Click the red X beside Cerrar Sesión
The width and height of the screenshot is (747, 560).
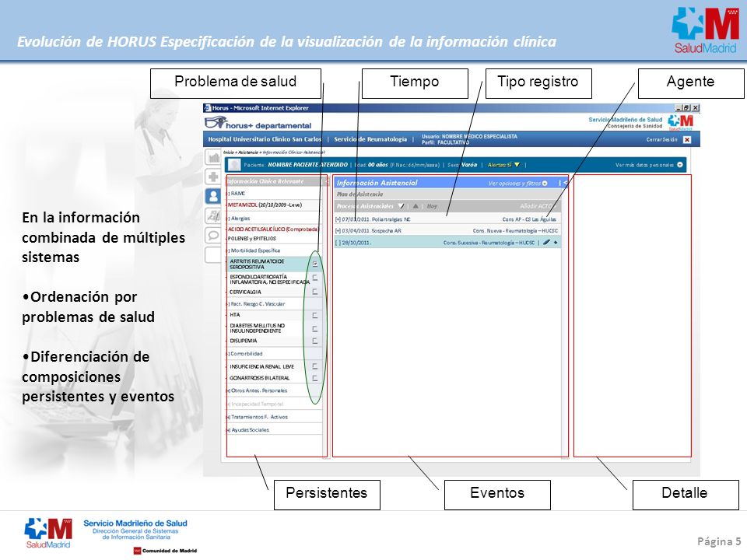[x=687, y=139]
